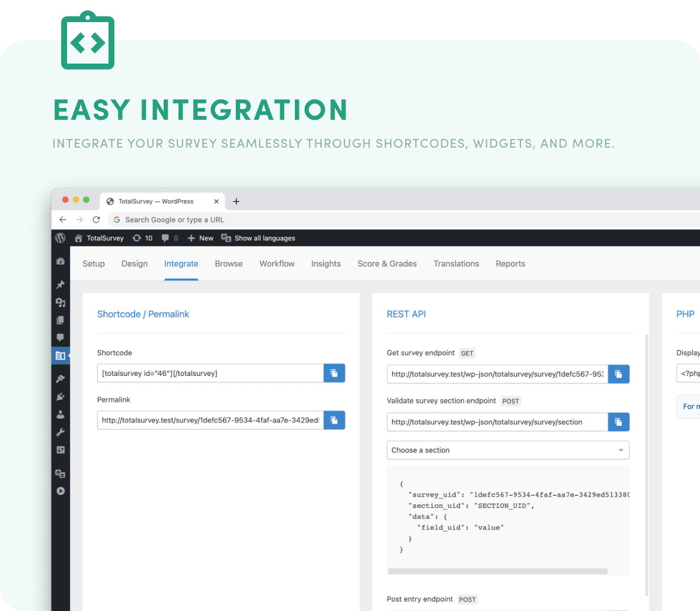Open the Comments sidebar icon
Viewport: 700px width, 611px height.
pyautogui.click(x=60, y=337)
